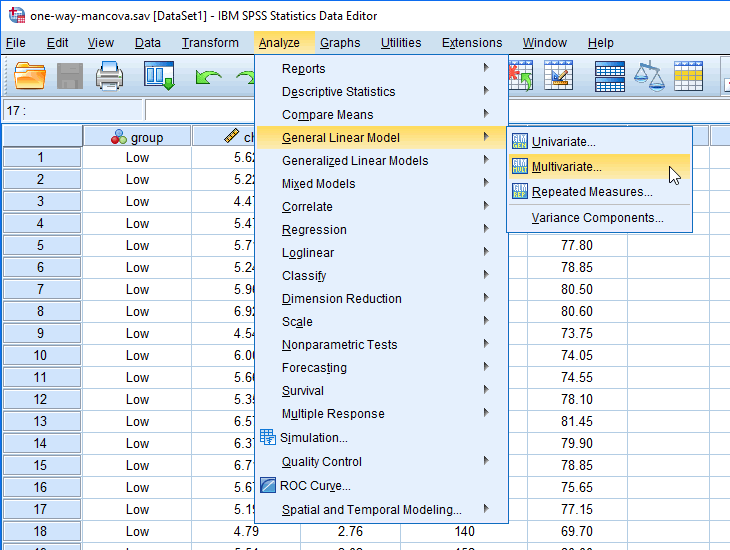Expand the Classify submenu
730x550 pixels.
(x=381, y=276)
